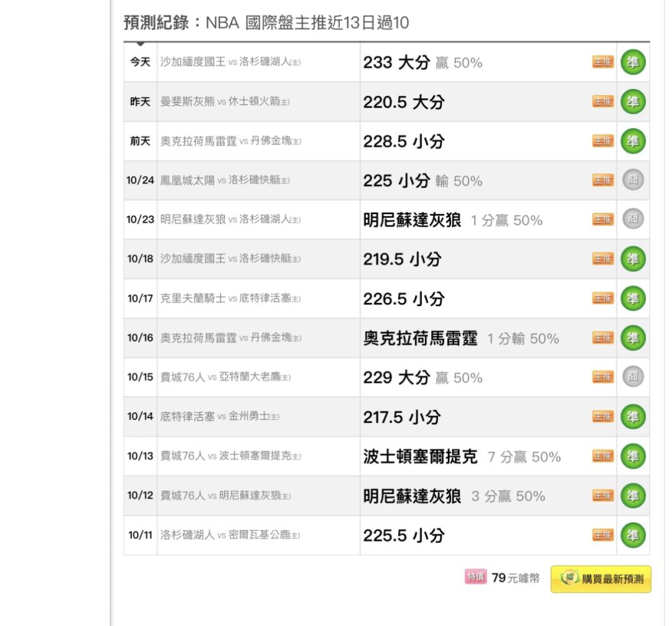
Task: Click the 79 元噱幣 price text
Action: [x=516, y=578]
